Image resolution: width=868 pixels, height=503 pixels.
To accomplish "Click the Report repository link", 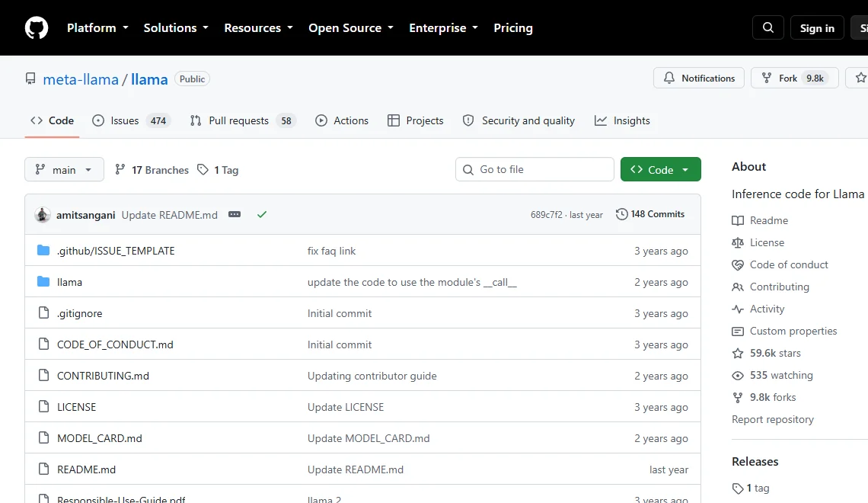I will click(x=773, y=419).
